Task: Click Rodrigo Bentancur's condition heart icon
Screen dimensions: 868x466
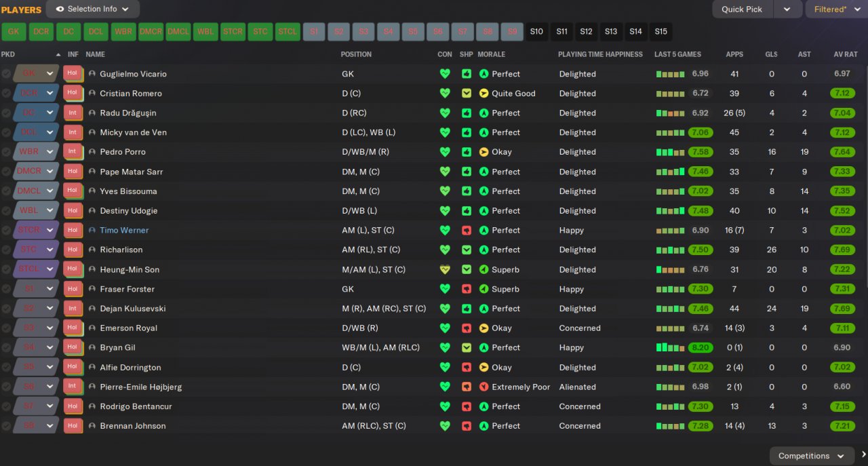Action: pos(445,406)
